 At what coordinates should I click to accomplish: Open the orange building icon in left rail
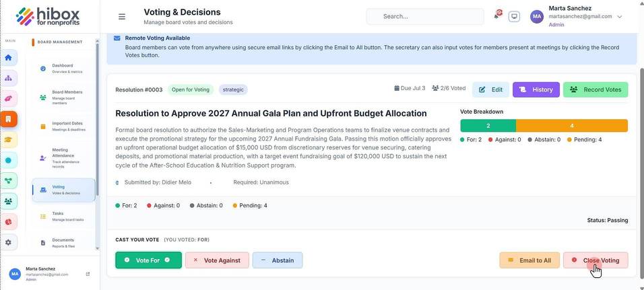(x=9, y=119)
